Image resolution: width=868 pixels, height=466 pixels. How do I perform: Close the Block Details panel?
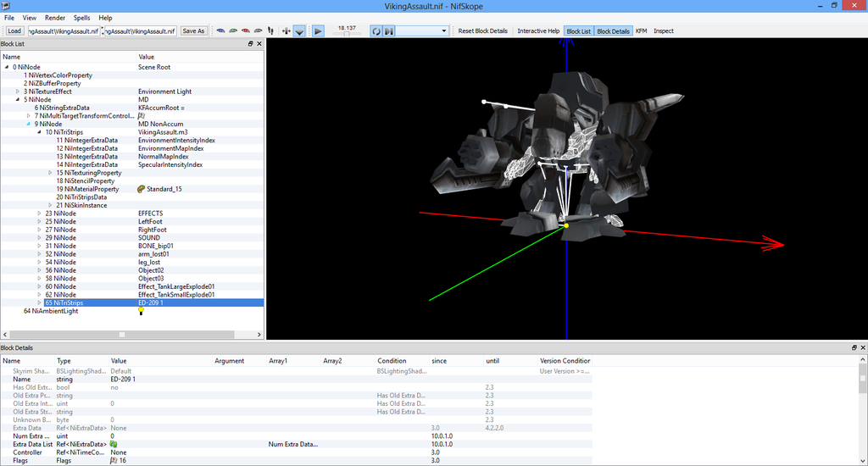862,347
